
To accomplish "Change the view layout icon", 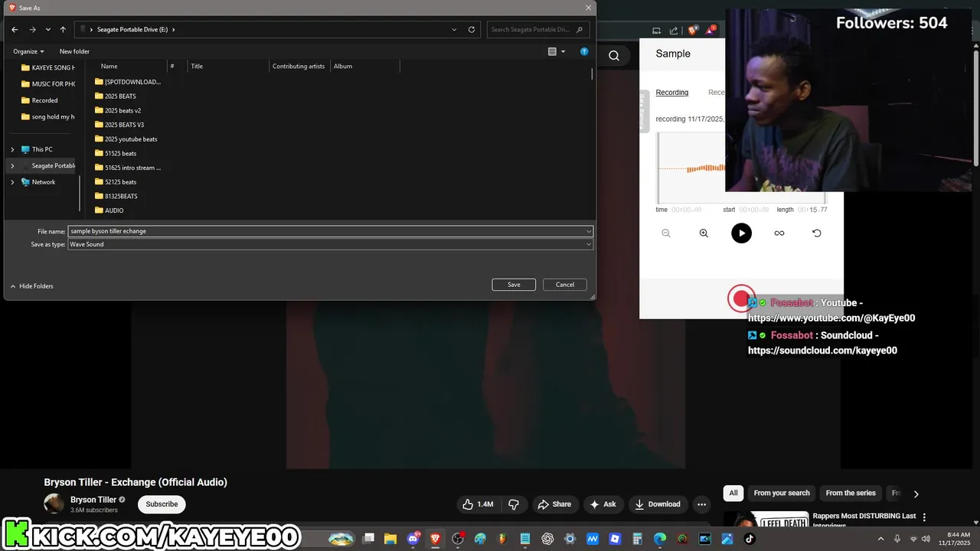I will click(x=552, y=51).
